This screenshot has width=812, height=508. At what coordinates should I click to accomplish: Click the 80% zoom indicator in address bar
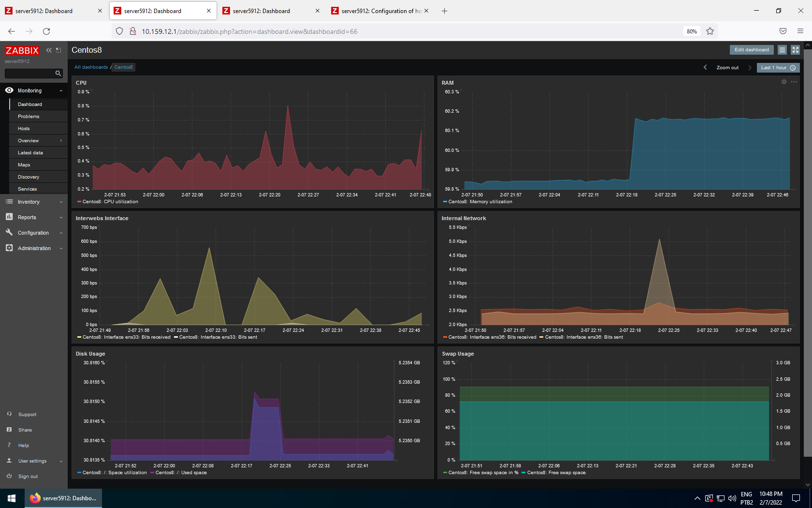pyautogui.click(x=691, y=31)
